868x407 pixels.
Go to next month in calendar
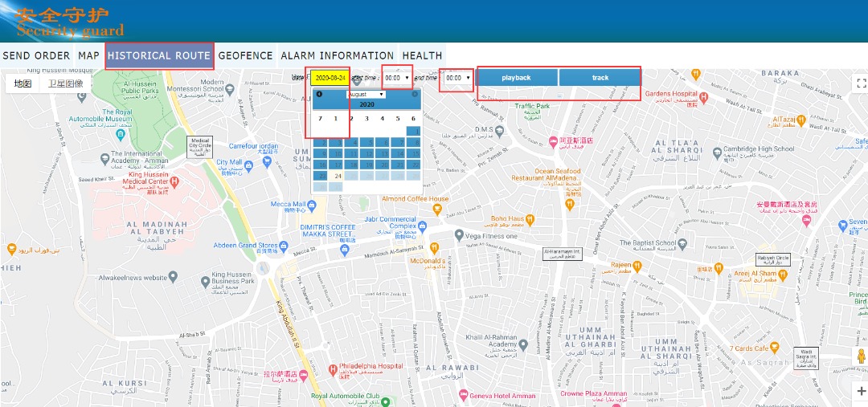point(415,94)
